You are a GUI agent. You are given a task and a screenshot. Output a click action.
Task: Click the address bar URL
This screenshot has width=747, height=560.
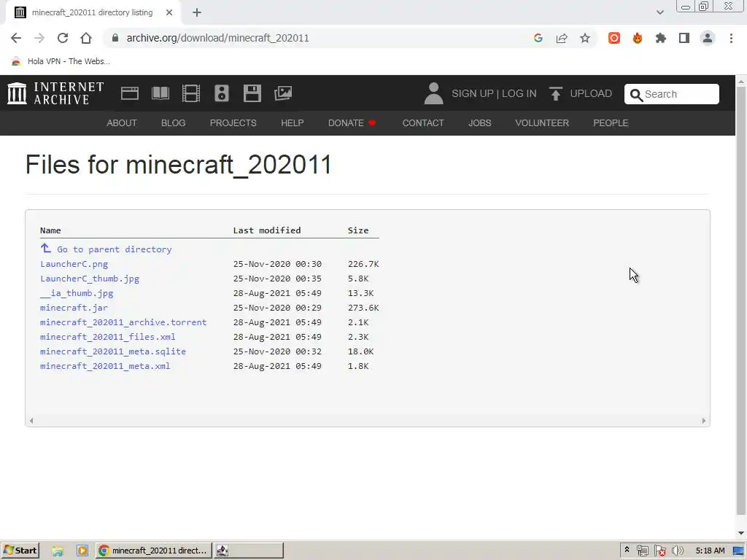click(x=217, y=38)
